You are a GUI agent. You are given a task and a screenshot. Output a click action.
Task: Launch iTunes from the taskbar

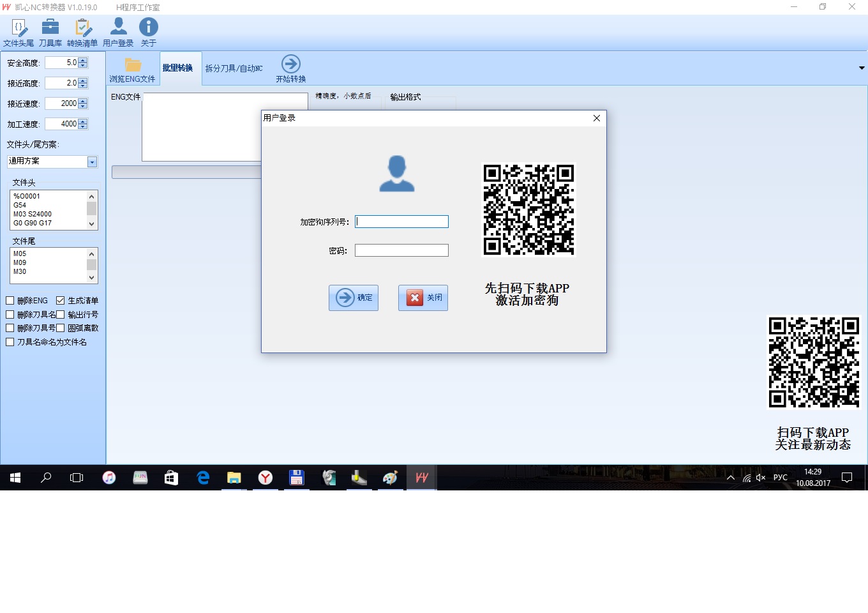[x=109, y=478]
